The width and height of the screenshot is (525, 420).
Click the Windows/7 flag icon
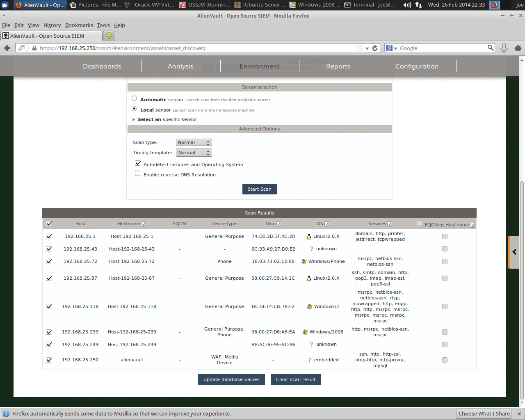[x=310, y=306]
